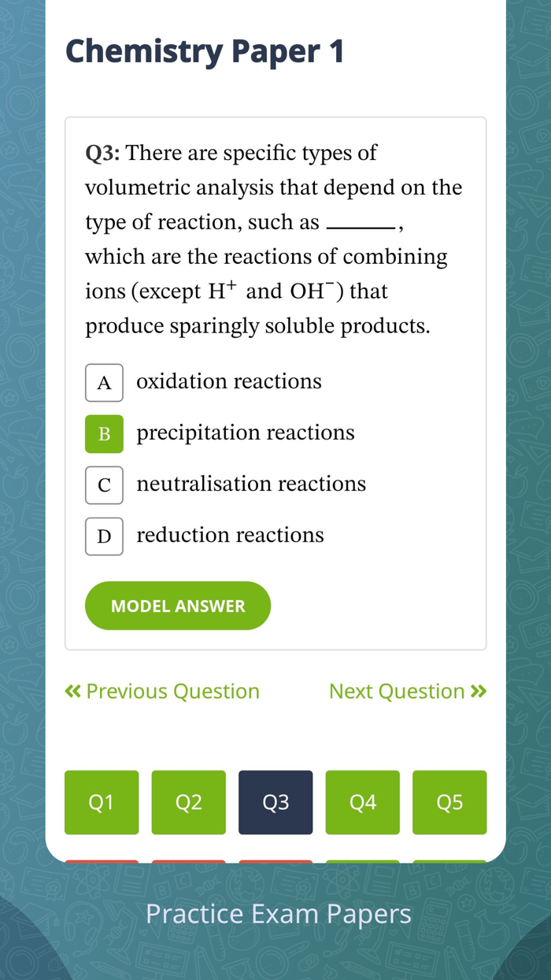Viewport: 551px width, 980px height.
Task: Click the Model Answer button
Action: tap(178, 606)
